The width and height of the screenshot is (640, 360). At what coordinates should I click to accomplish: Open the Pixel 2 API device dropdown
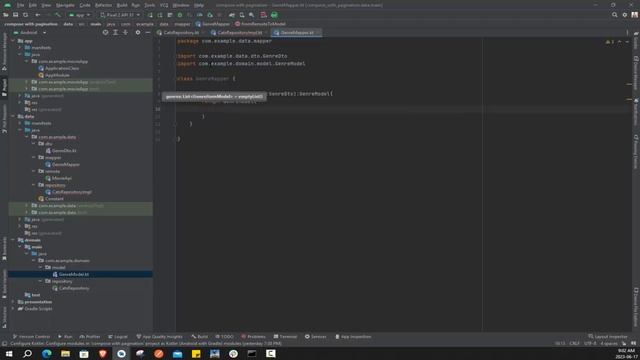pos(120,15)
